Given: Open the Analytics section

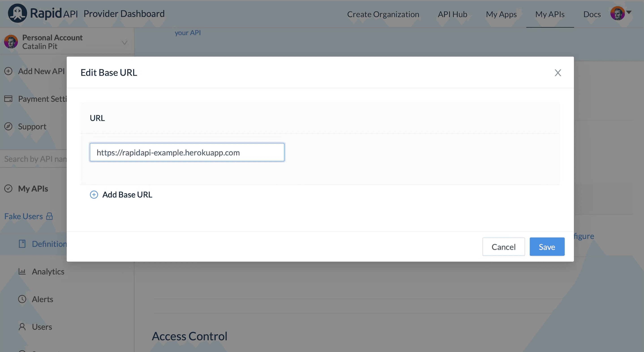Looking at the screenshot, I should tap(48, 272).
